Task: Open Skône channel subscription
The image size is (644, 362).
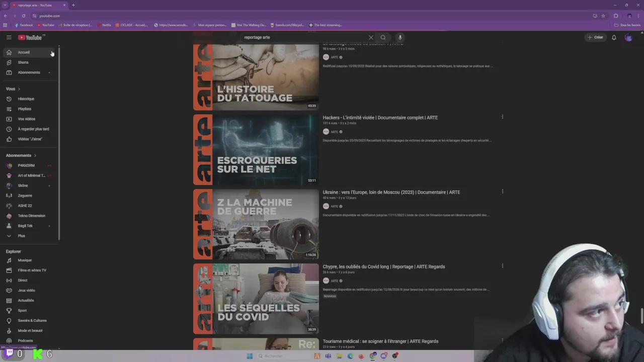Action: [30, 186]
